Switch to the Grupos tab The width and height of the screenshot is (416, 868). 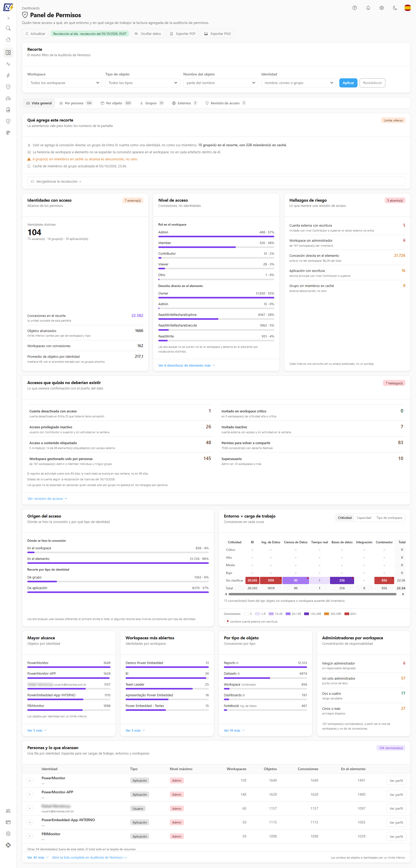click(152, 103)
